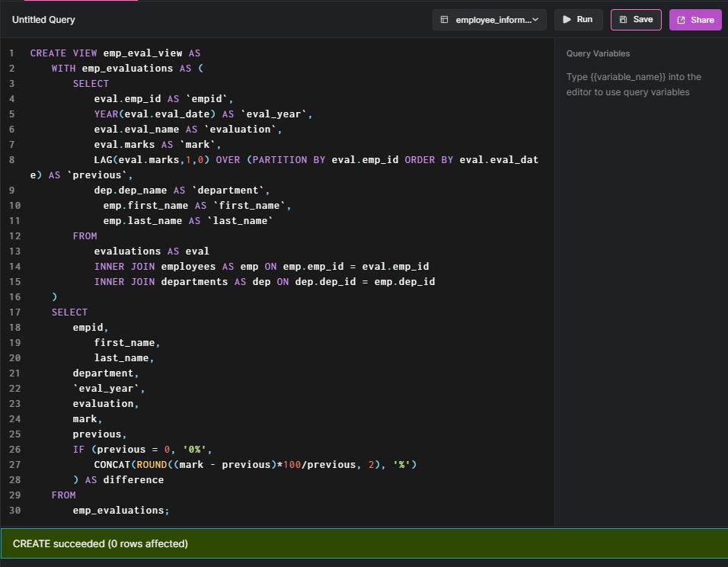Click YEAR(eval.eval_date) on line 5

[x=155, y=114]
